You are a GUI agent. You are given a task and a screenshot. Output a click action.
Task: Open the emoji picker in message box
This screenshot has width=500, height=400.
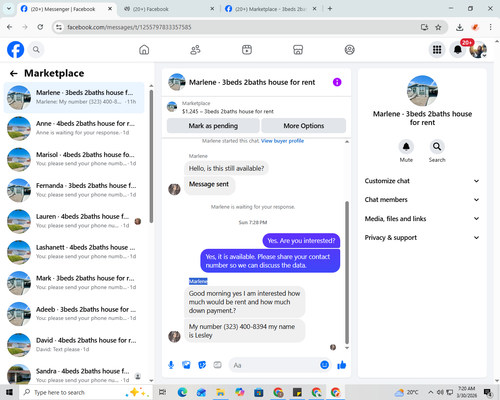[324, 365]
